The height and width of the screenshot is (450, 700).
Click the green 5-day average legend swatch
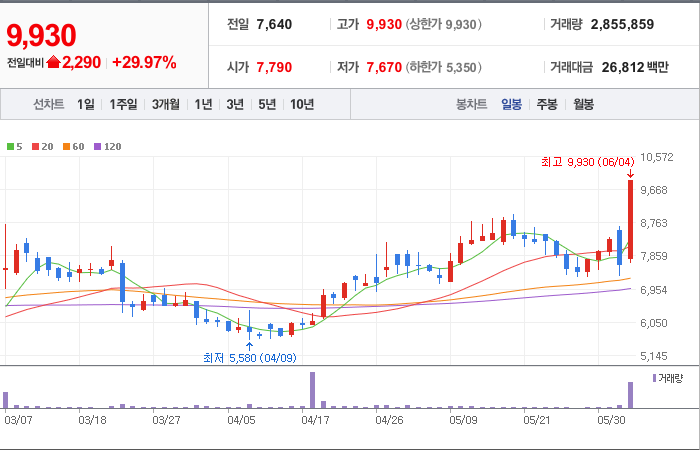(x=10, y=146)
